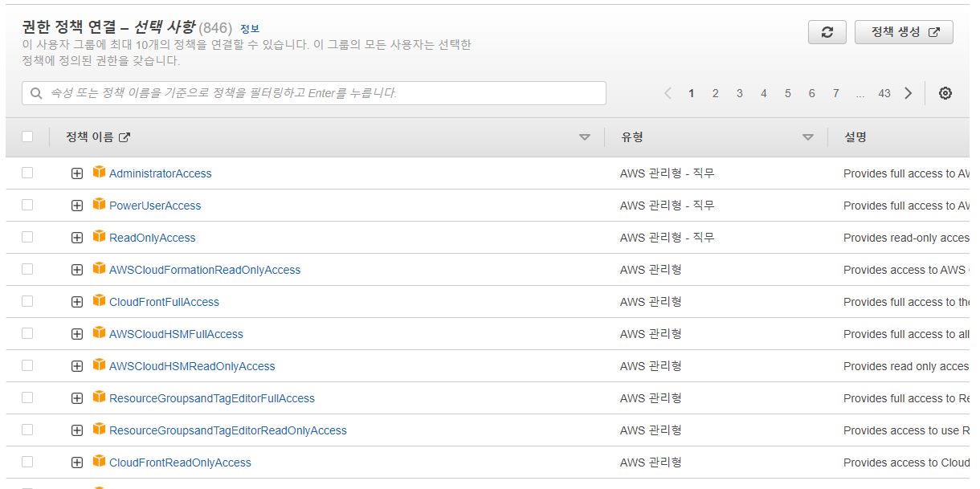Click the refresh policies icon button
This screenshot has height=489, width=980.
(x=827, y=32)
